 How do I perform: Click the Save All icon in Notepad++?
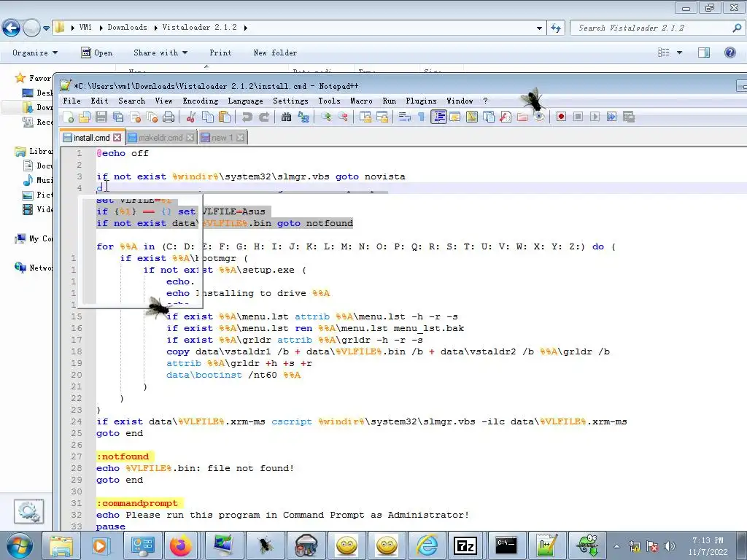(118, 117)
